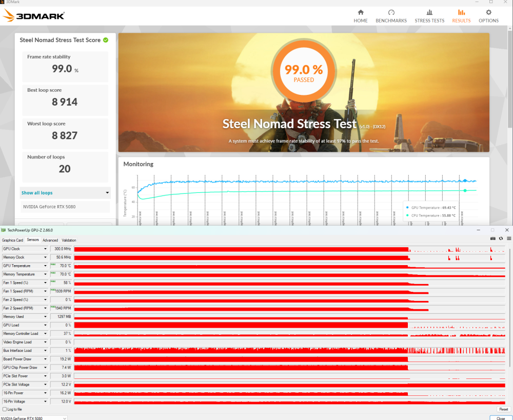The image size is (513, 420).
Task: Open Memory Controller Load dropdown
Action: [45, 334]
